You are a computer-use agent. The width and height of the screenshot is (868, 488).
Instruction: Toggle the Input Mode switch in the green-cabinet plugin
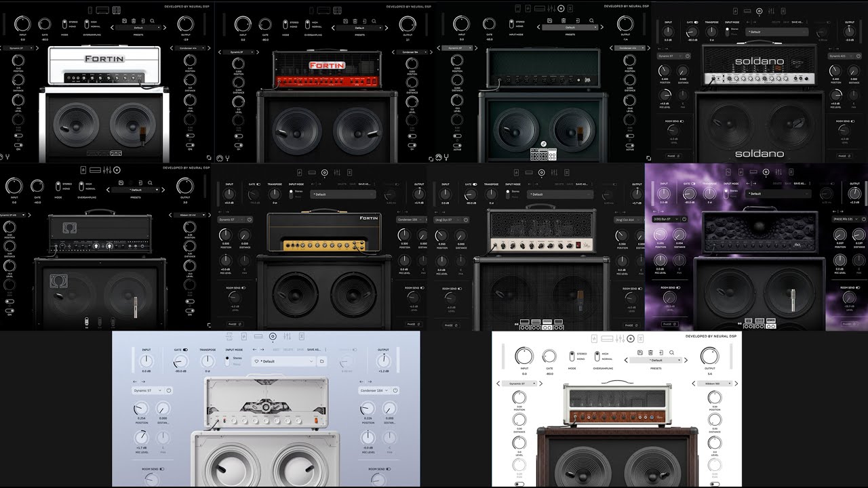coord(511,24)
